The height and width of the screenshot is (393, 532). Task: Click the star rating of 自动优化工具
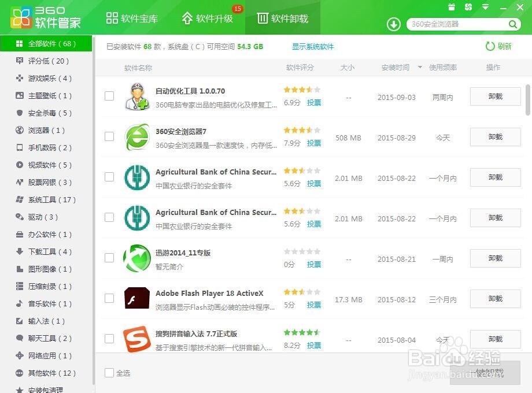tap(302, 90)
